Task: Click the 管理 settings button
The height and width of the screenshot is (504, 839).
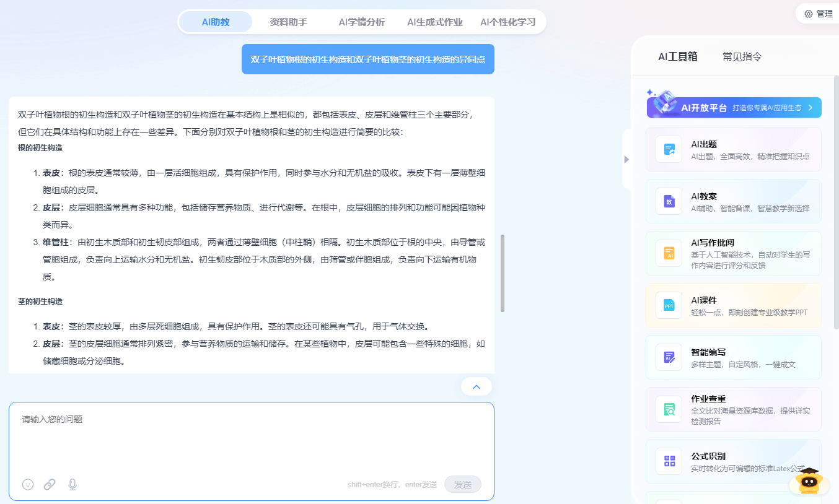Action: click(818, 14)
